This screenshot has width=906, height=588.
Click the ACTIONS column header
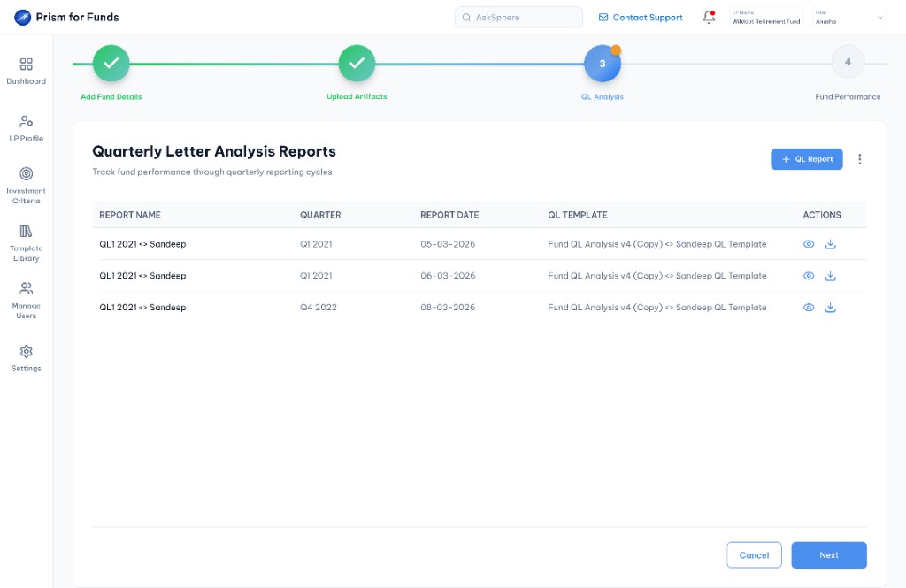(x=822, y=215)
